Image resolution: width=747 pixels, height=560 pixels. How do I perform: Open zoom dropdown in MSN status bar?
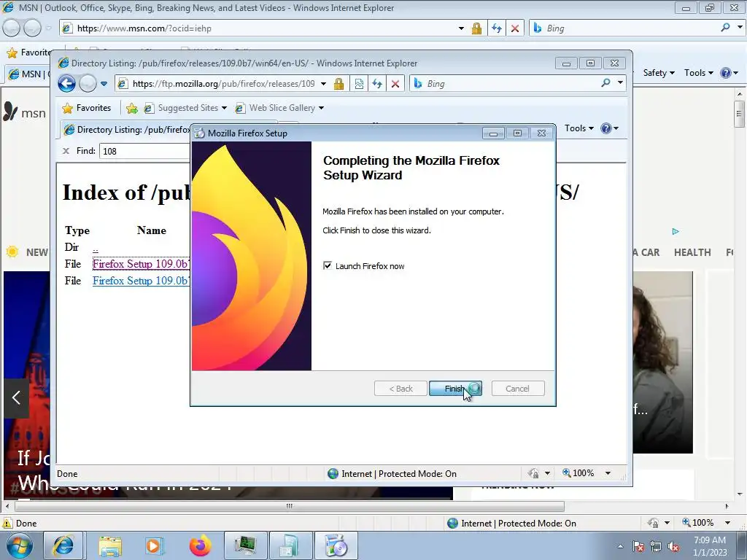pyautogui.click(x=727, y=523)
